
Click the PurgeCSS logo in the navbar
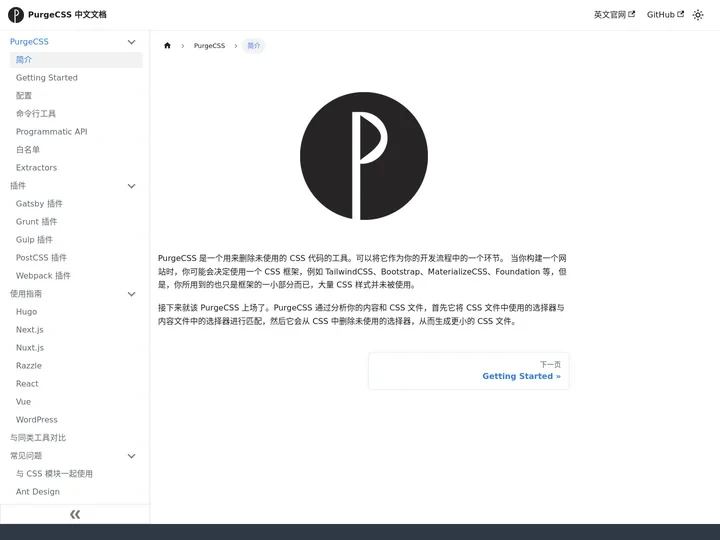coord(16,15)
